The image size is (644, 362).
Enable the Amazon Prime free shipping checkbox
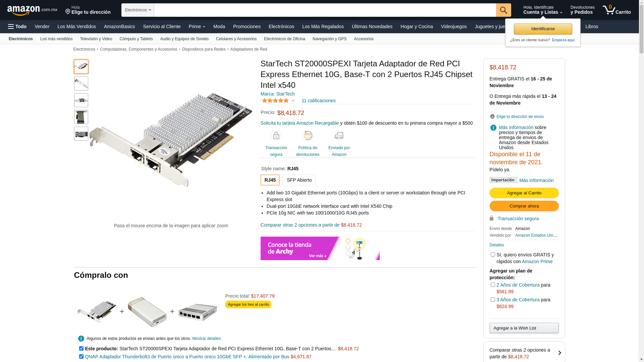[x=493, y=255]
